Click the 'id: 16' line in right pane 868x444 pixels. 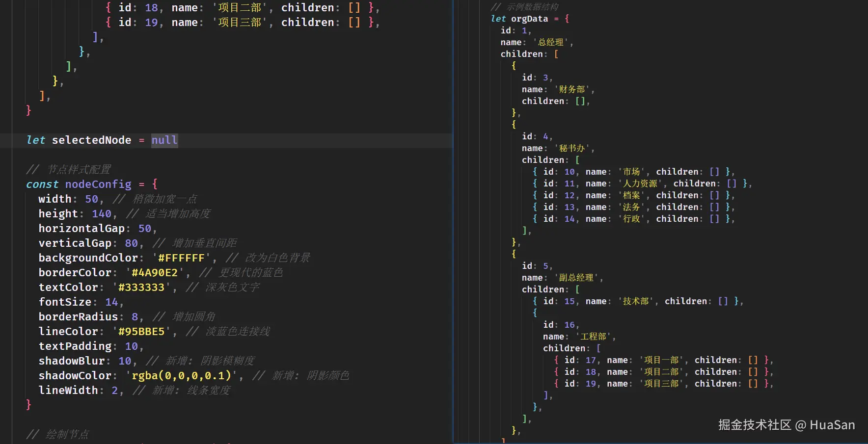[x=561, y=325]
